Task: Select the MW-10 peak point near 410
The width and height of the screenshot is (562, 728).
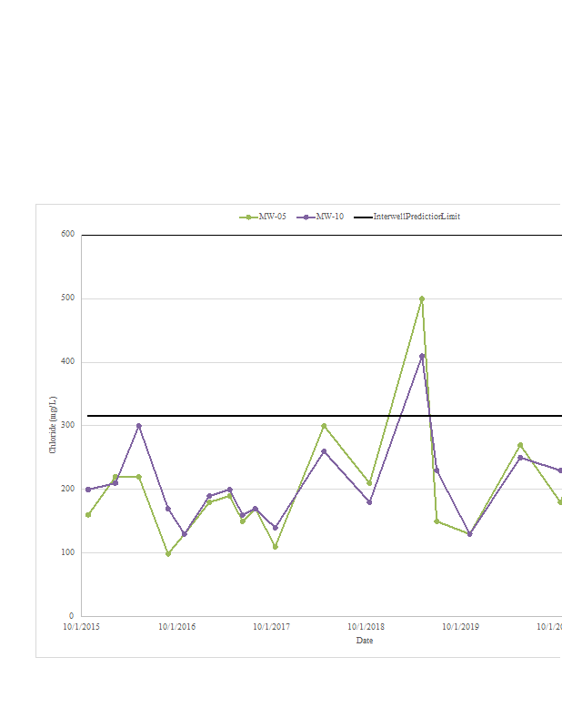Action: coord(422,356)
